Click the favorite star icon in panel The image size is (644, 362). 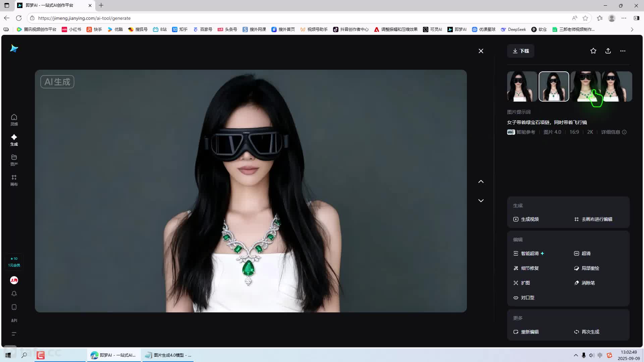tap(593, 51)
